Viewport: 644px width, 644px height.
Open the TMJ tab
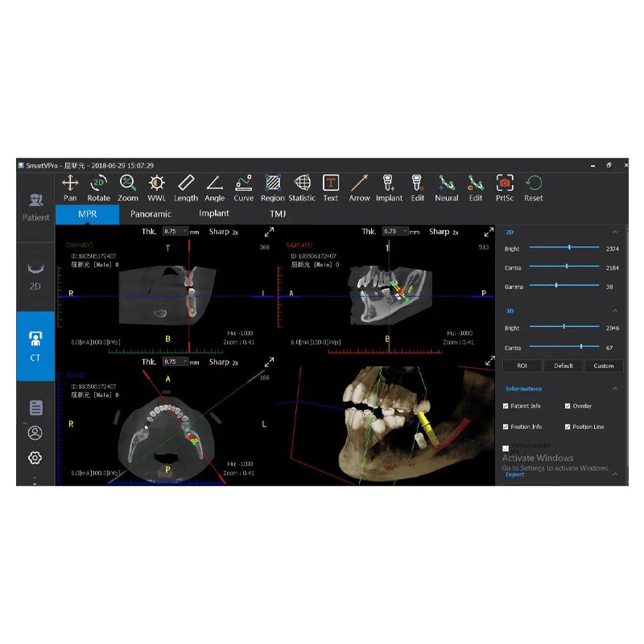pyautogui.click(x=278, y=214)
